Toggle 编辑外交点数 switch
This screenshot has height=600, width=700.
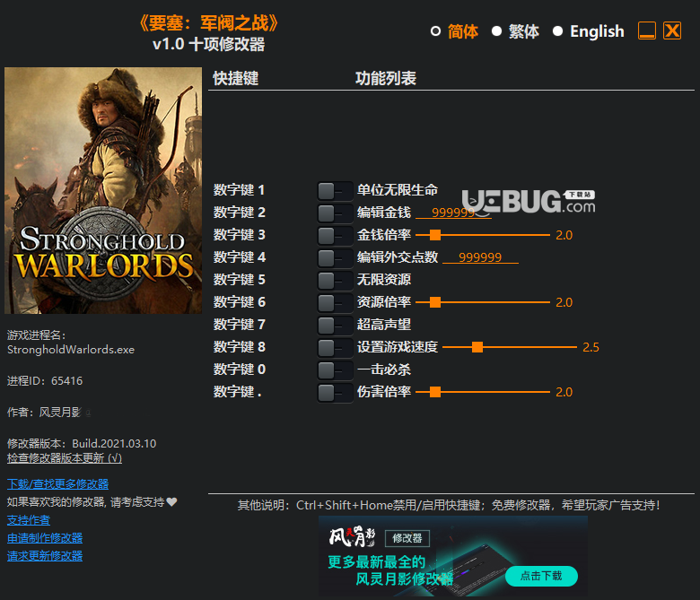coord(336,257)
